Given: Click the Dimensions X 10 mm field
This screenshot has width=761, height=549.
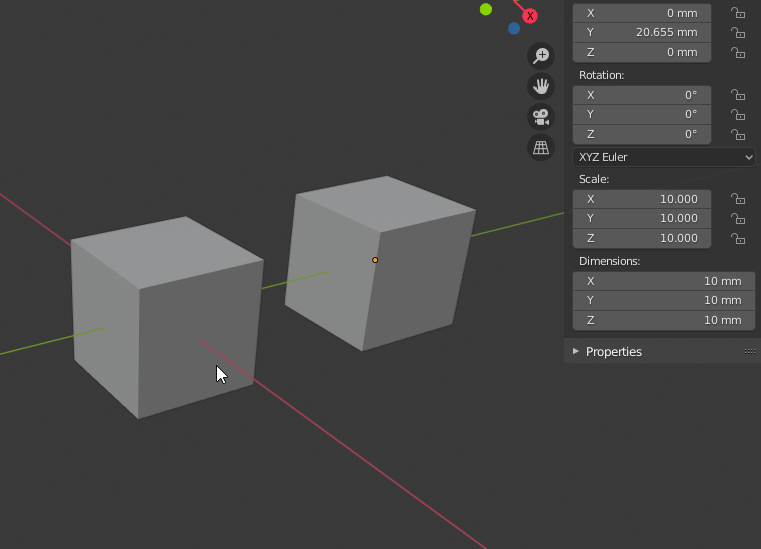Looking at the screenshot, I should tap(664, 281).
